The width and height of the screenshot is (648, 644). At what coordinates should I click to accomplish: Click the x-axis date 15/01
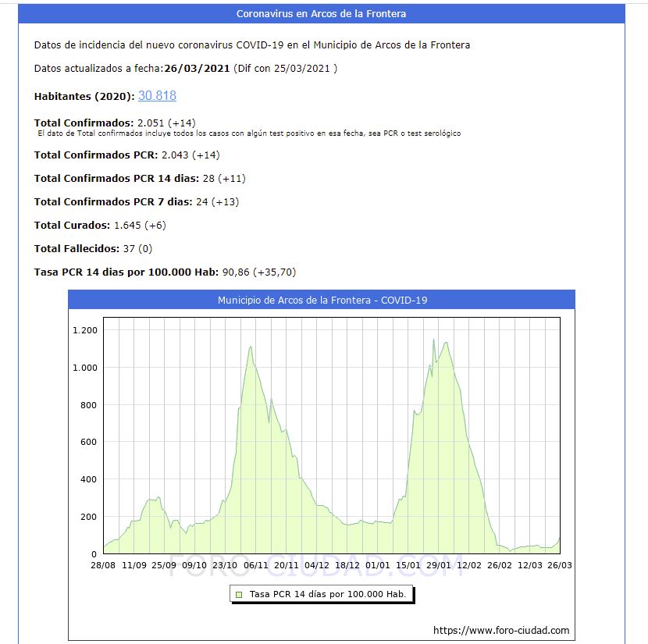(x=408, y=565)
